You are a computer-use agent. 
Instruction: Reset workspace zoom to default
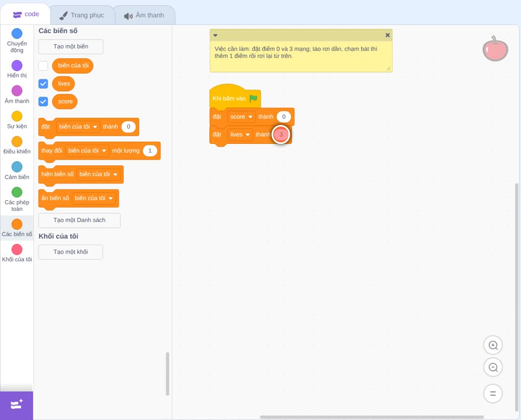(x=493, y=393)
